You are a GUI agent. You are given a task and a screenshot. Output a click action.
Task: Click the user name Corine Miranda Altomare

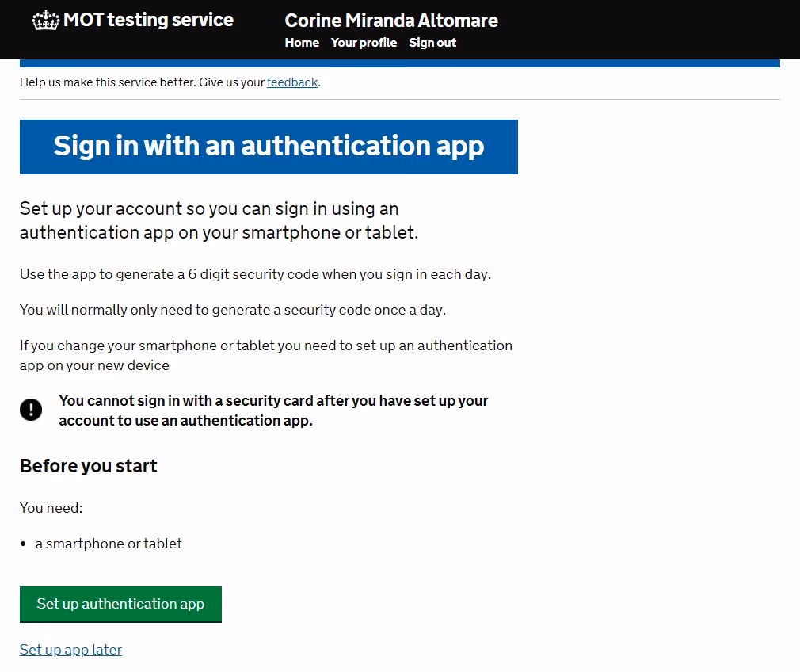391,21
